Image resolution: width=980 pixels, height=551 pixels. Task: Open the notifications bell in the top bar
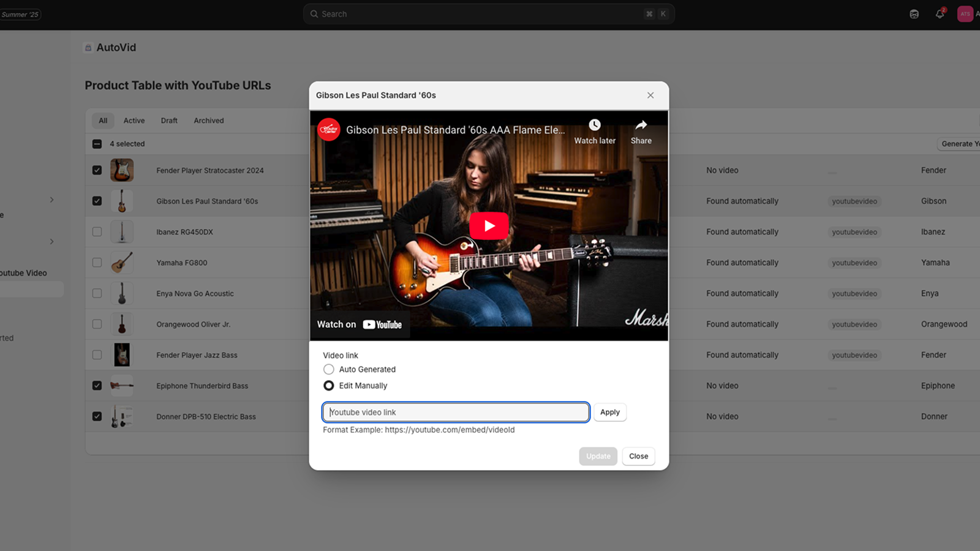(x=940, y=13)
